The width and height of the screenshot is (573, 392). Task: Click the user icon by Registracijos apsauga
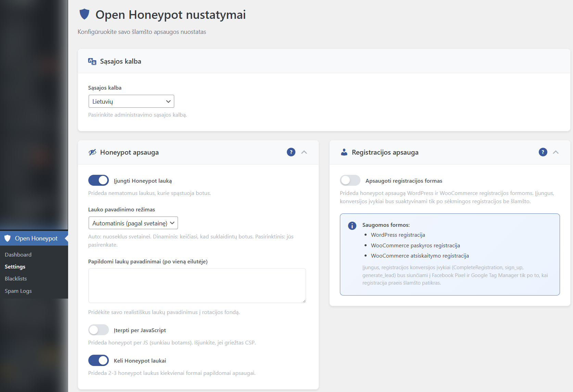click(344, 152)
